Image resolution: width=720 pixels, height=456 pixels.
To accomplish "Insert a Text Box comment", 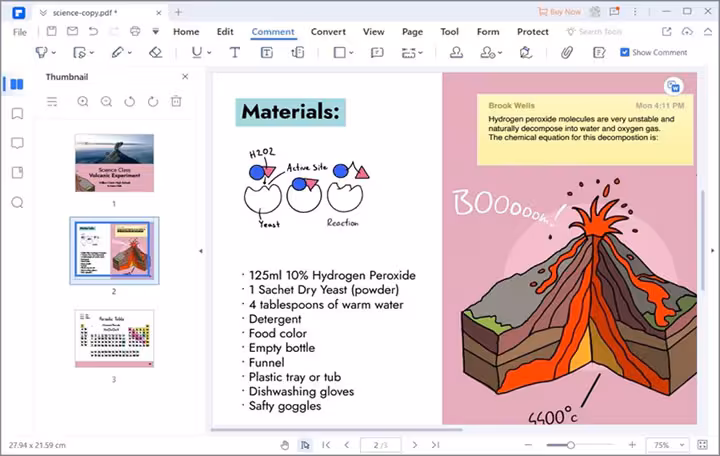I will coord(267,53).
